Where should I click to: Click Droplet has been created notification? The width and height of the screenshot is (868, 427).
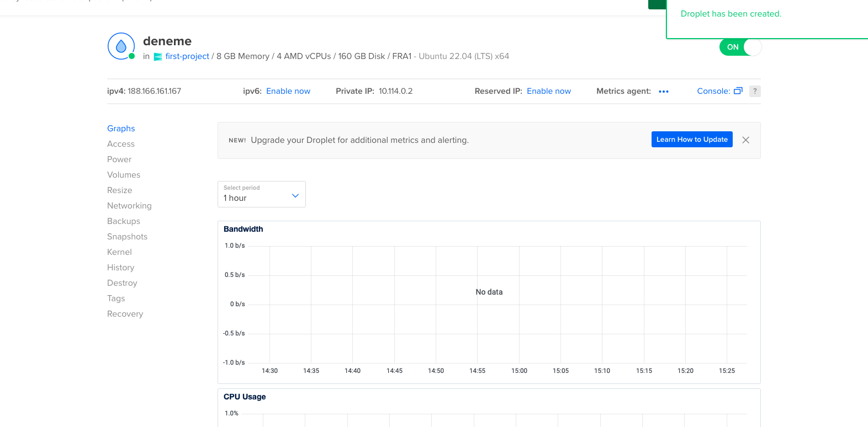coord(731,14)
